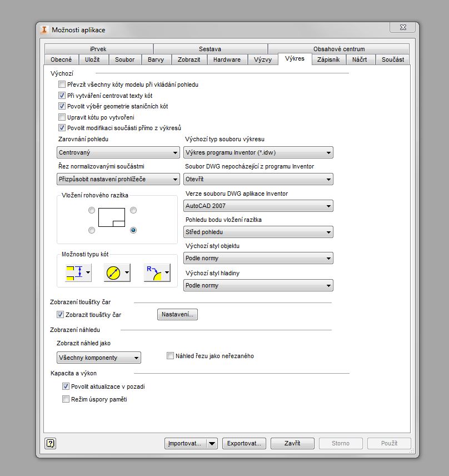449x476 pixels.
Task: Check 'Upravit kótu po vytvoření' option
Action: [x=62, y=117]
